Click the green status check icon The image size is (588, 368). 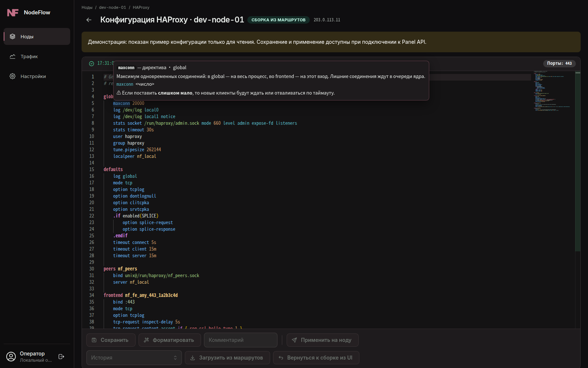tap(92, 63)
